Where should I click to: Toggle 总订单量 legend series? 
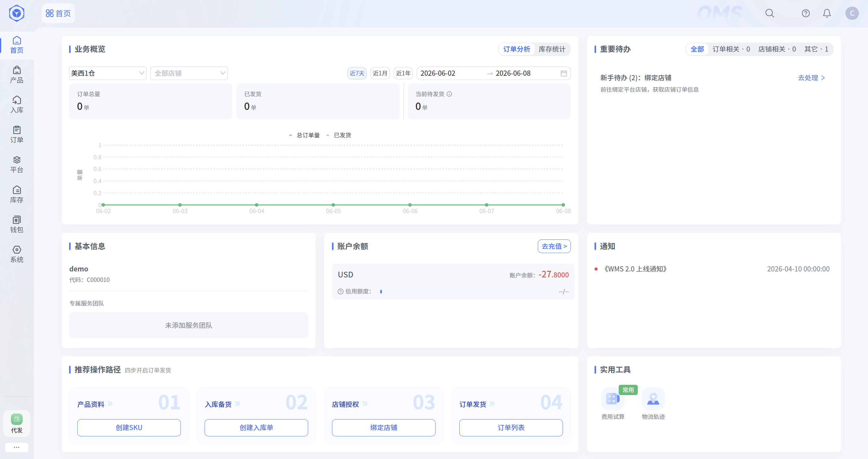[304, 135]
